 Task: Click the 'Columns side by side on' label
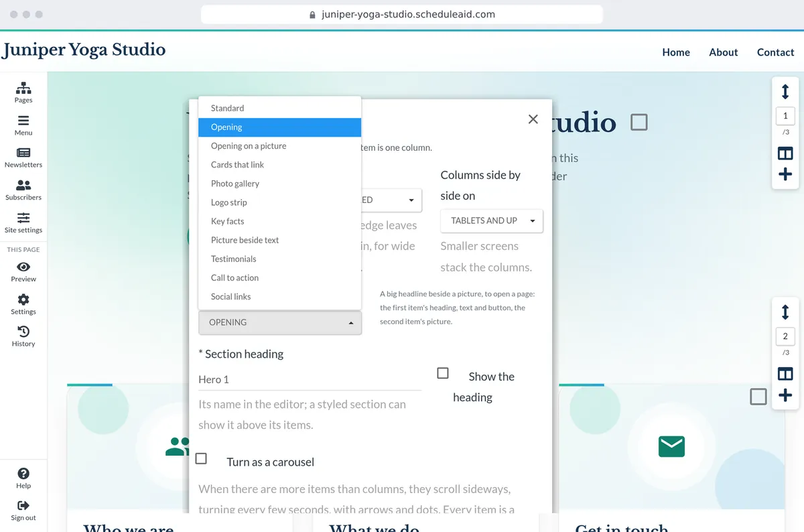[x=480, y=185]
